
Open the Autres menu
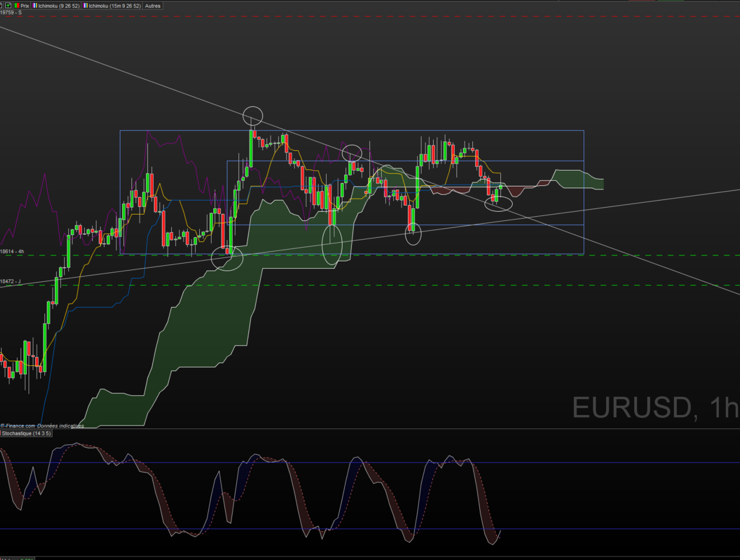[153, 6]
